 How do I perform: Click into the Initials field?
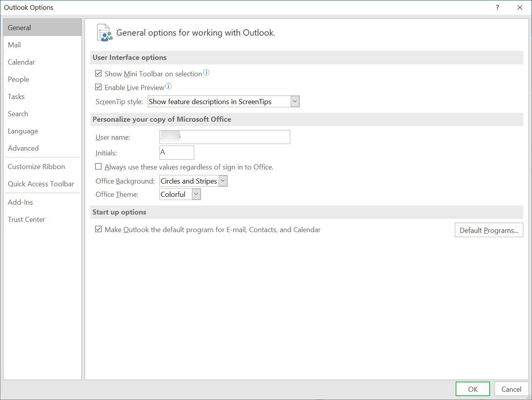tap(177, 153)
